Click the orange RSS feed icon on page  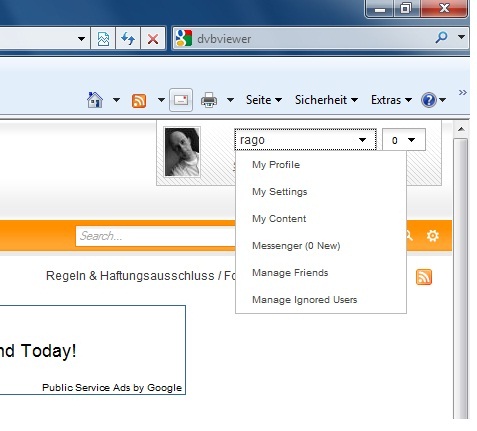click(424, 277)
